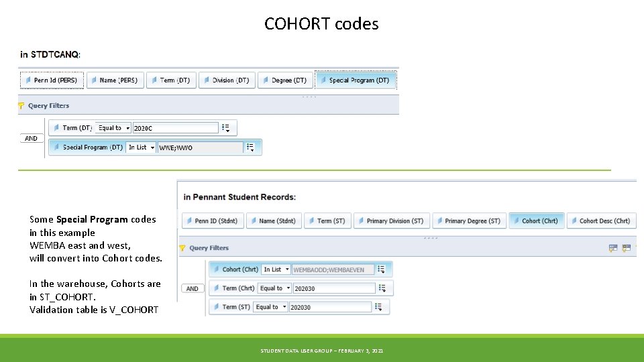Click the second filter panel icon at right
The width and height of the screenshot is (644, 362).
(626, 248)
